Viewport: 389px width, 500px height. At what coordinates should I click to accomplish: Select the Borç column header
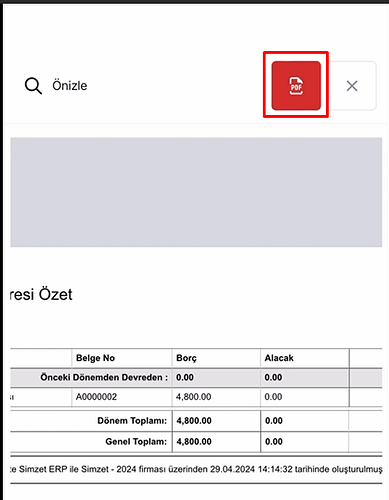tap(186, 358)
